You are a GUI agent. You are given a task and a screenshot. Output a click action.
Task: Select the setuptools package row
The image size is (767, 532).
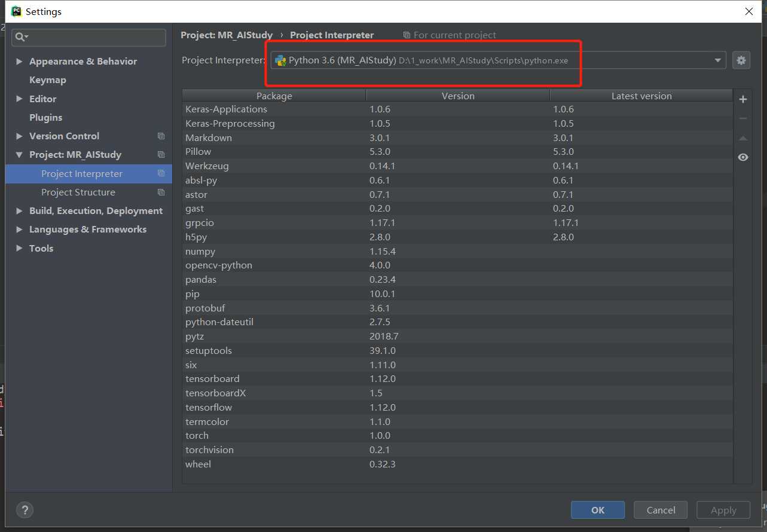pyautogui.click(x=457, y=350)
